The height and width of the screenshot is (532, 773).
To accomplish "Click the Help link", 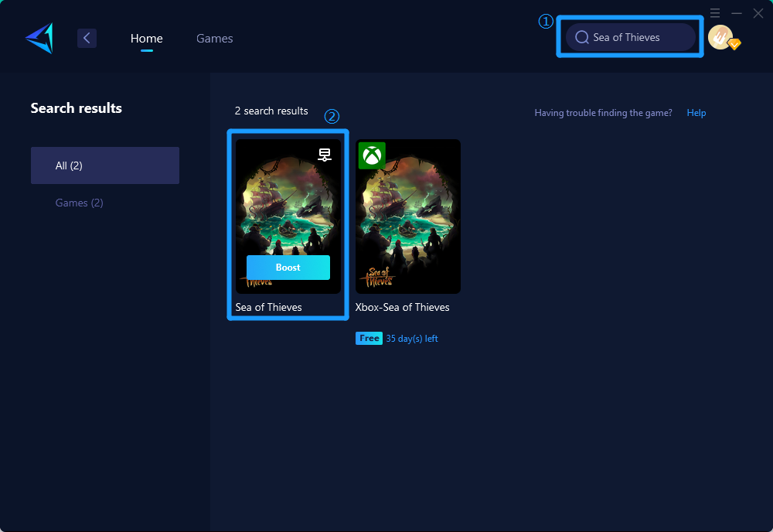I will [x=696, y=113].
